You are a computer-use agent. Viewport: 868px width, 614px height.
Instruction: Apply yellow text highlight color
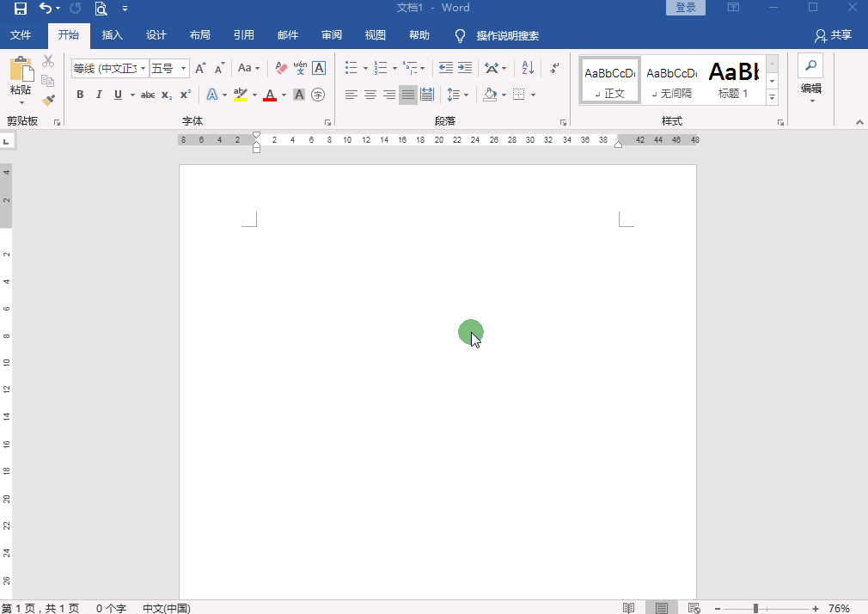[241, 95]
